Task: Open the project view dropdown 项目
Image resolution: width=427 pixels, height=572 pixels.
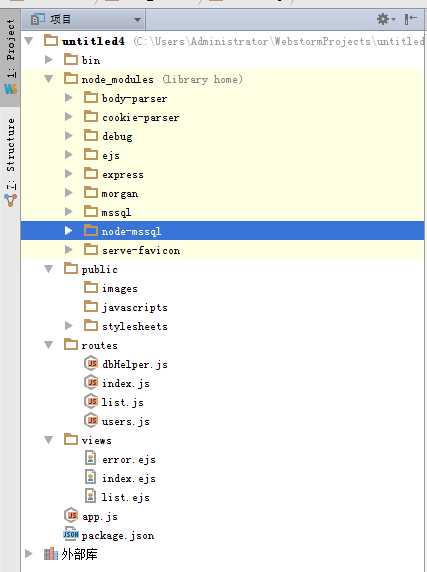Action: pos(84,19)
